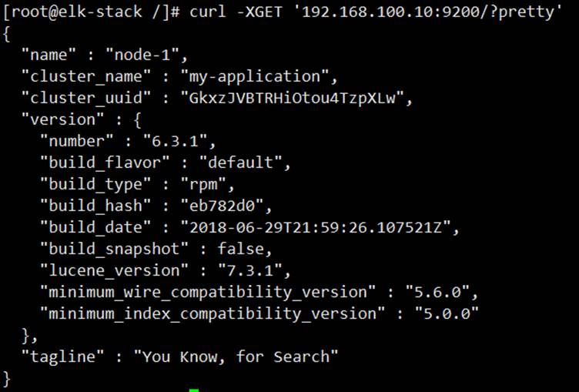Click the green terminal cursor at bottom
This screenshot has width=579, height=392.
click(194, 390)
